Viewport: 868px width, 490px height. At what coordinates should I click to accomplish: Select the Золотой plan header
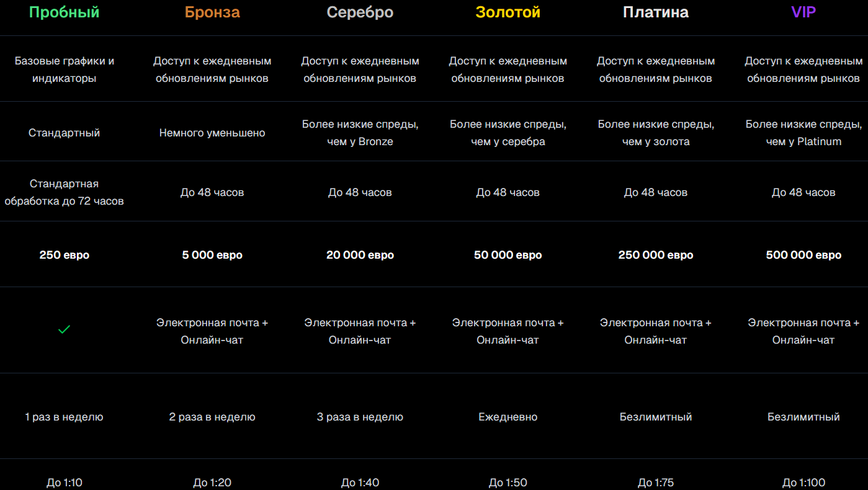[x=508, y=11]
